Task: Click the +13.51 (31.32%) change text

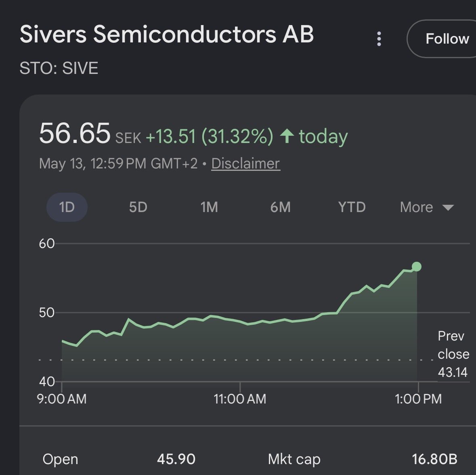Action: (210, 136)
